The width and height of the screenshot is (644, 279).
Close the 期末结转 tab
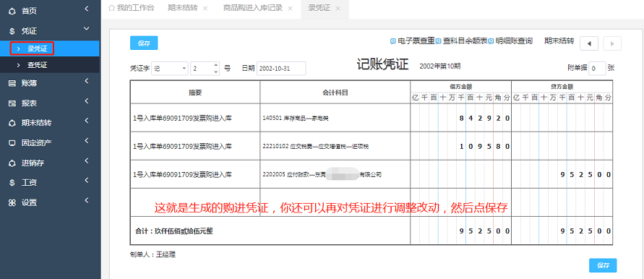pos(205,8)
